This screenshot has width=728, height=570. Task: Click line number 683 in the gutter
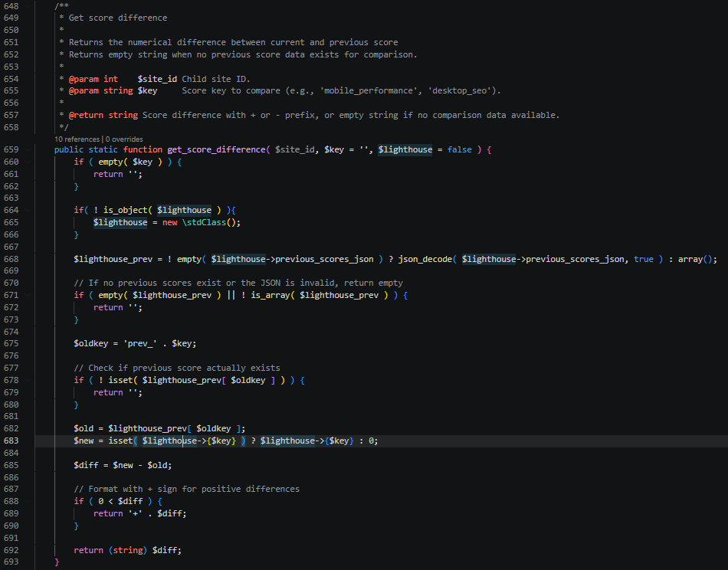(11, 441)
